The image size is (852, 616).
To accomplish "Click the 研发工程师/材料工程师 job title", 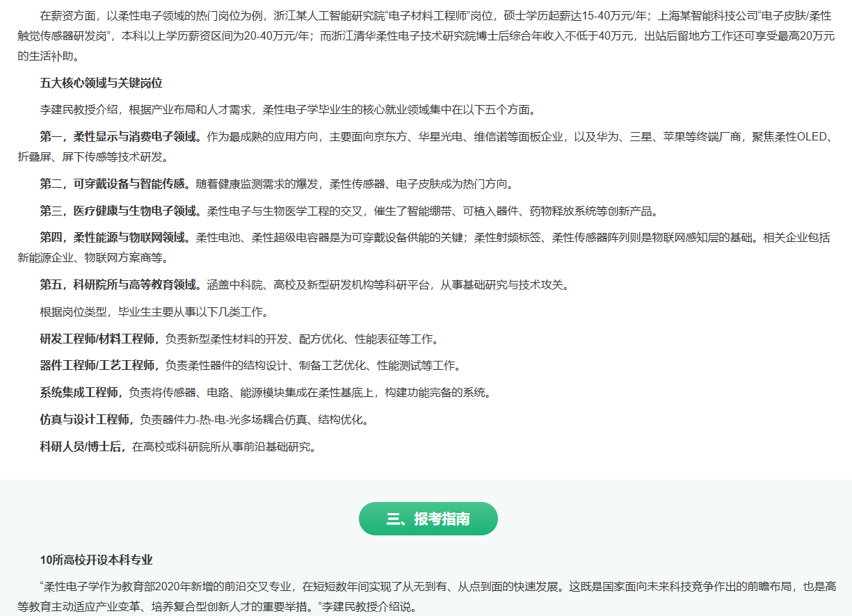I will click(99, 339).
